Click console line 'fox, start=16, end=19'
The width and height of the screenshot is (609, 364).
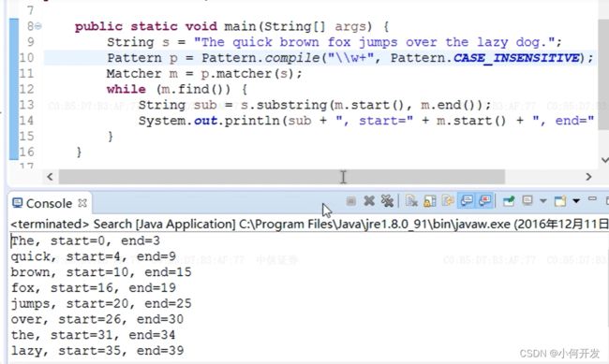(x=93, y=288)
